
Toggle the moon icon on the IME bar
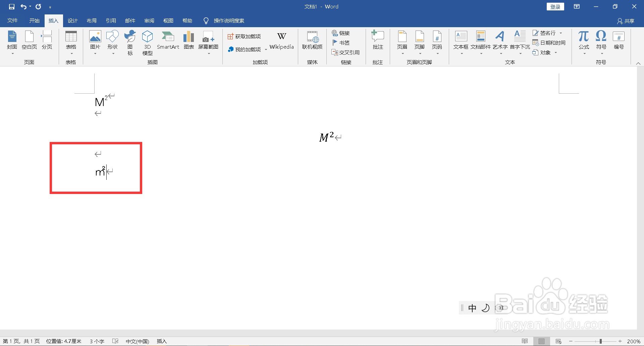485,308
